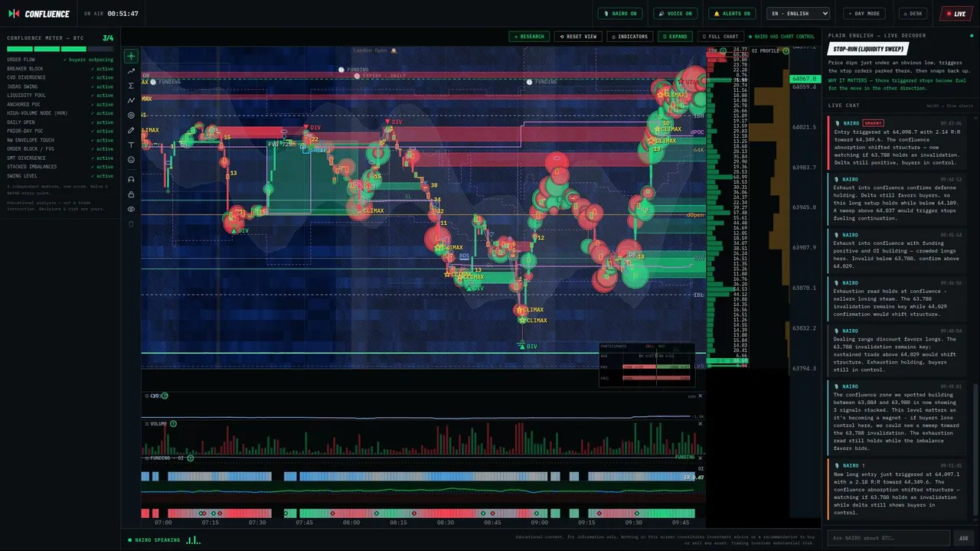Toggle FULL CHART view

[x=720, y=37]
